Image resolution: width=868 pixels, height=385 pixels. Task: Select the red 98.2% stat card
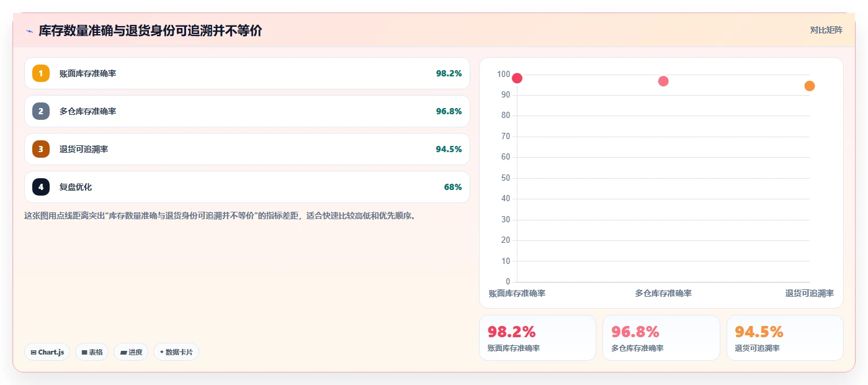pyautogui.click(x=537, y=338)
